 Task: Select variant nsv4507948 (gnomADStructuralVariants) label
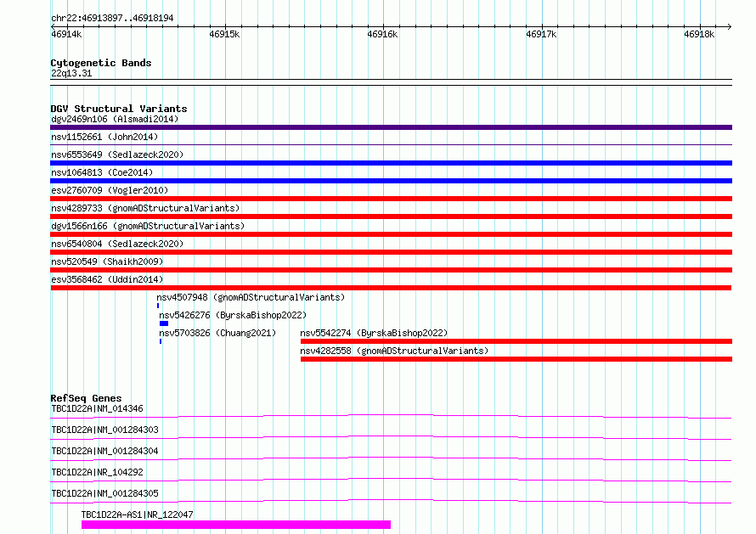click(251, 297)
